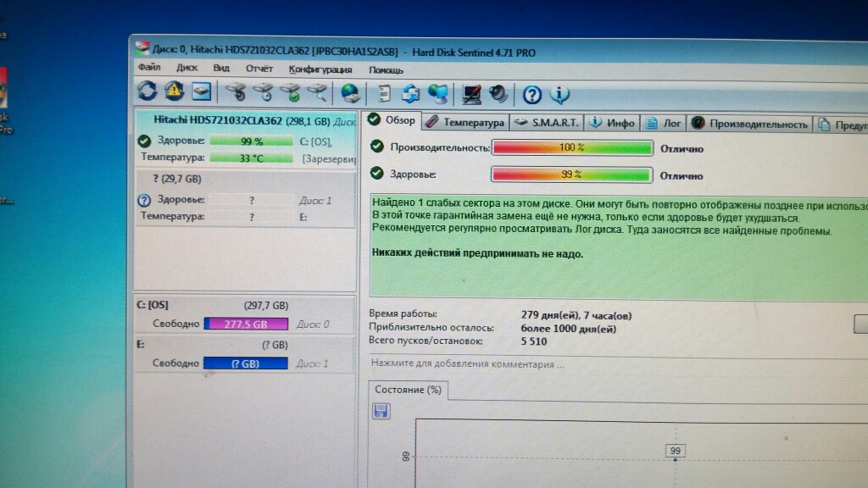Image resolution: width=868 pixels, height=488 pixels.
Task: Click 'Отлично' beside overview health bar
Action: (x=682, y=176)
